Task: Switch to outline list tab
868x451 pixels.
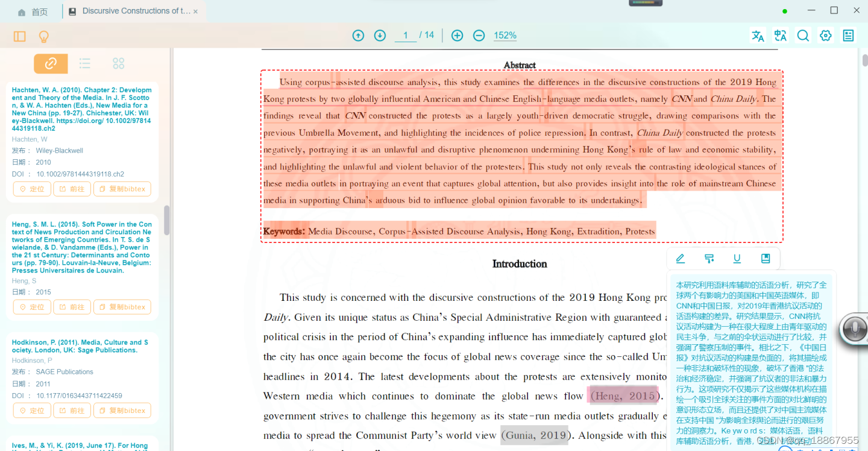Action: click(x=84, y=63)
